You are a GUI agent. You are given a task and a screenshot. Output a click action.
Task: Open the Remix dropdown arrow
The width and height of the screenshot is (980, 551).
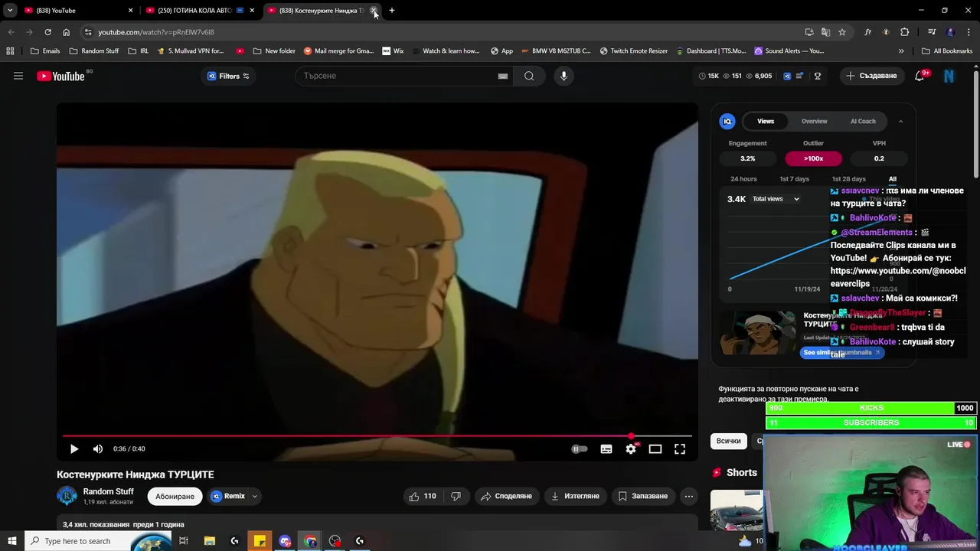point(254,496)
